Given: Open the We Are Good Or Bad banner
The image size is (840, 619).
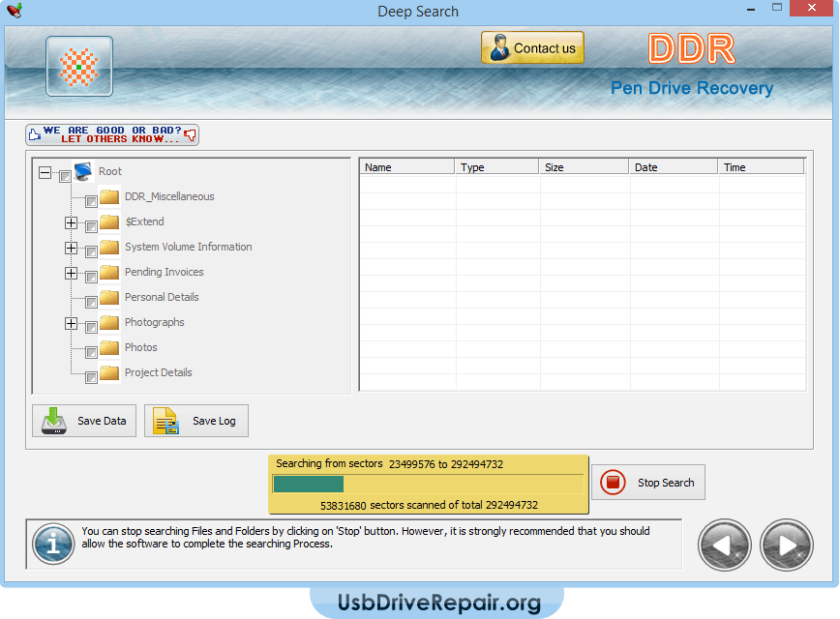Looking at the screenshot, I should click(x=112, y=134).
